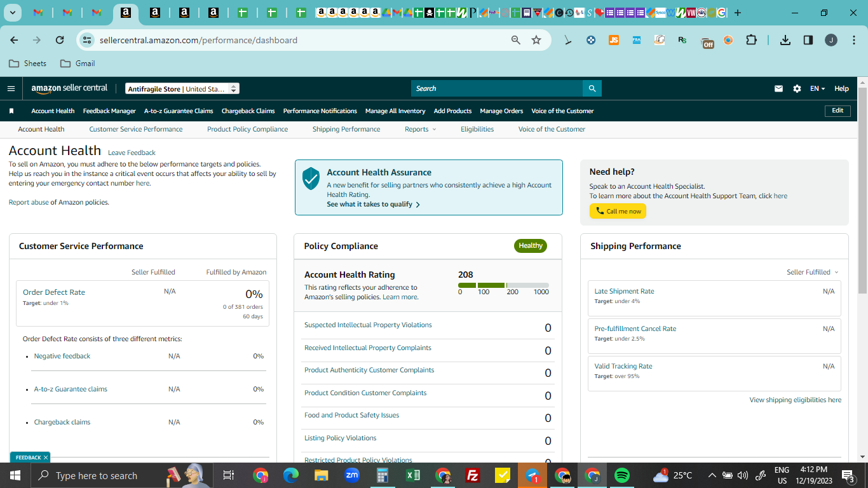Screen dimensions: 868x488
Task: Open the Seller Central messages envelope icon
Action: pyautogui.click(x=778, y=89)
